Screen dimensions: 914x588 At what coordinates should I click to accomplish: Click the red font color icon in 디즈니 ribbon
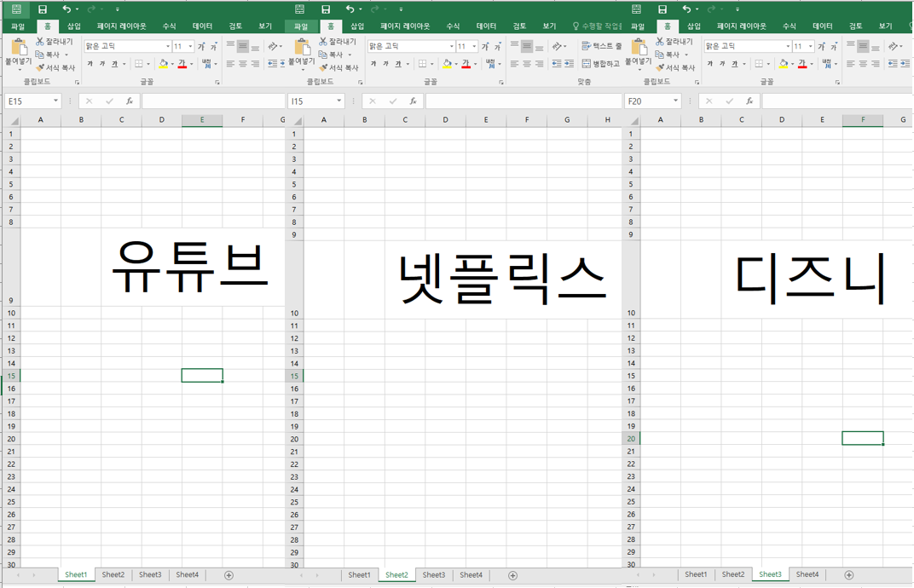tap(802, 63)
